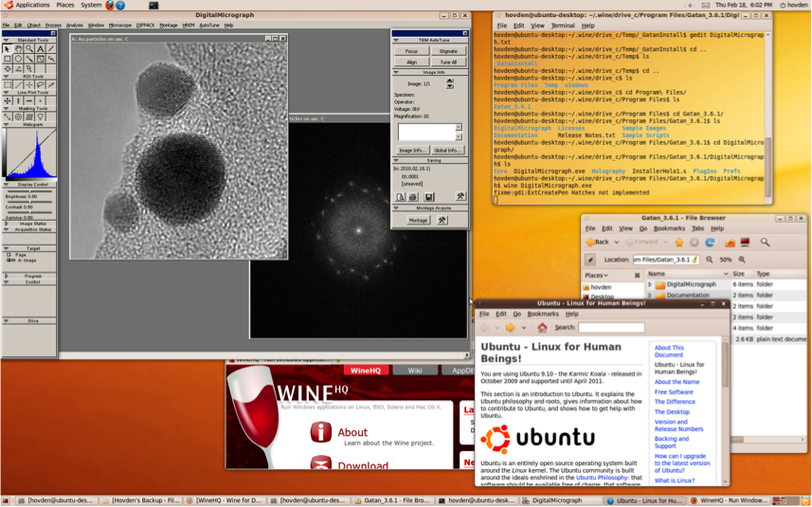This screenshot has width=812, height=507.
Task: Expand the Progress section
Action: click(7, 276)
